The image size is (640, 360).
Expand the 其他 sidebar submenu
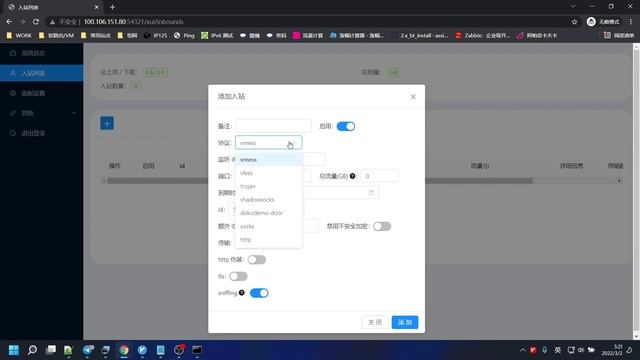[42, 113]
